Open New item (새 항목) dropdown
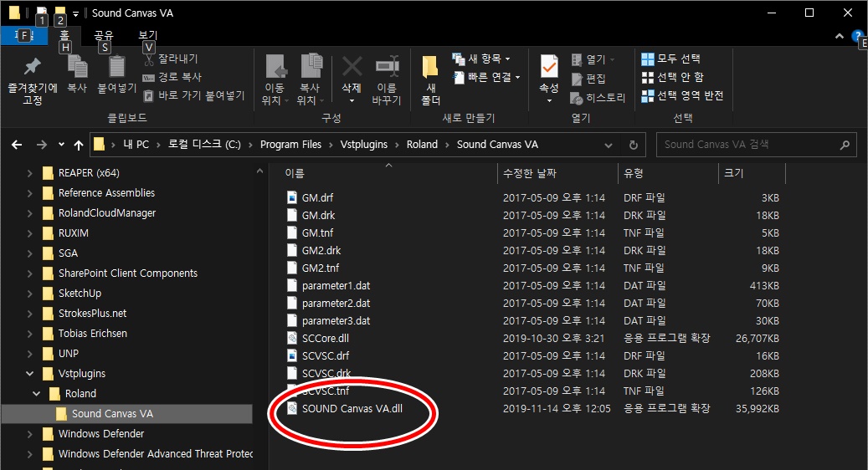The width and height of the screenshot is (868, 470). tap(481, 59)
